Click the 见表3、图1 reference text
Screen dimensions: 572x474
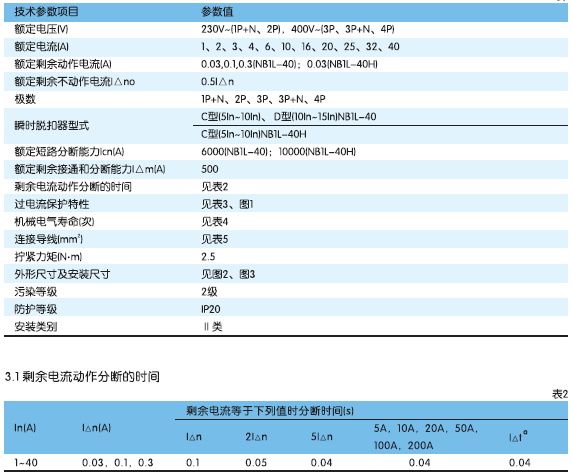tap(227, 204)
